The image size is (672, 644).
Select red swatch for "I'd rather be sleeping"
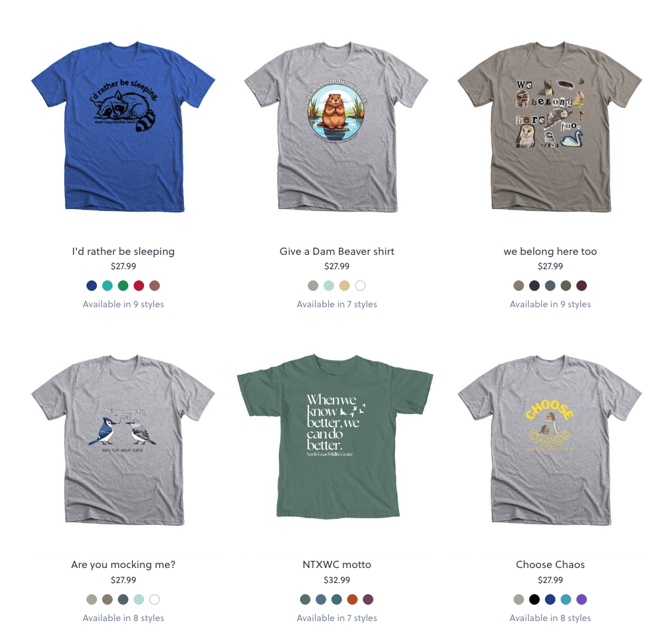tap(139, 286)
